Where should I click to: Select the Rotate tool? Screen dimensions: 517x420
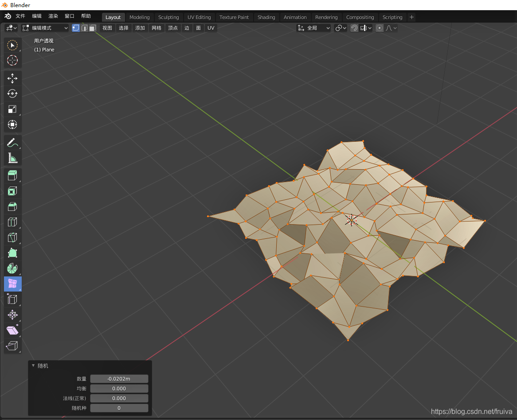coord(12,93)
